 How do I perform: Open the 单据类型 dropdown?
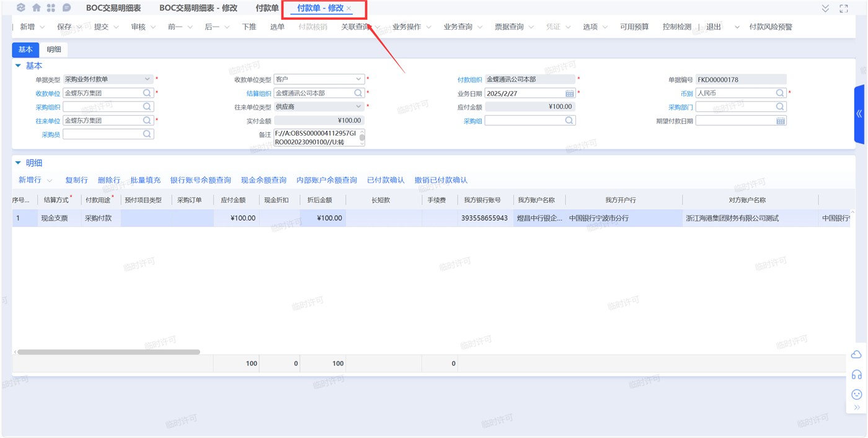[148, 79]
